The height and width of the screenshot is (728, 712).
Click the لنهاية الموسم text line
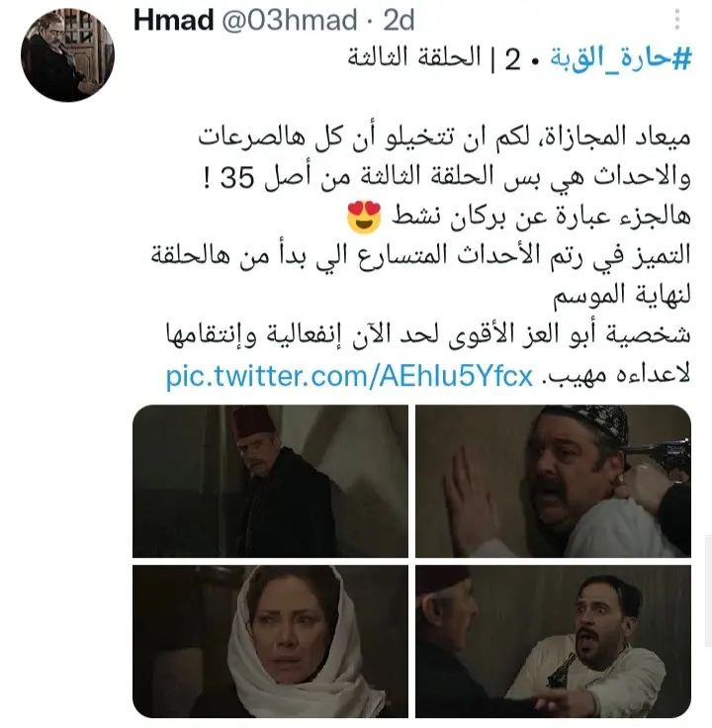coord(622,296)
